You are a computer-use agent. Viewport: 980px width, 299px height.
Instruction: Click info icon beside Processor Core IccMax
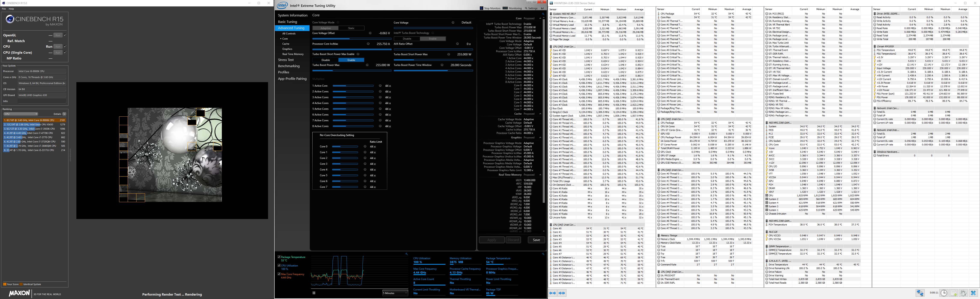368,44
